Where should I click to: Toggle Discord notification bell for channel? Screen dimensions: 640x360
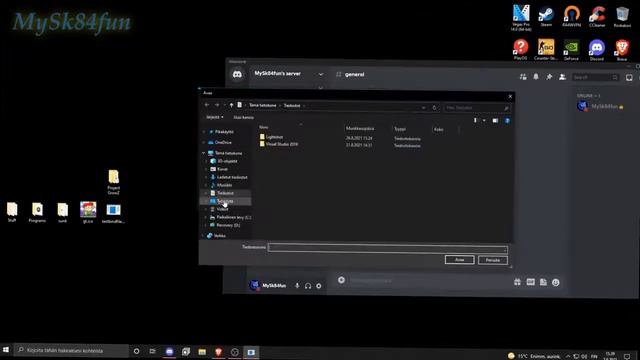536,77
